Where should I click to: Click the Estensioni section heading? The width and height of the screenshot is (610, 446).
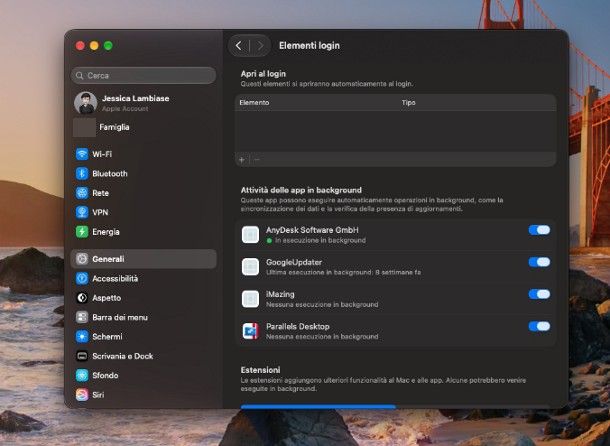pyautogui.click(x=260, y=370)
